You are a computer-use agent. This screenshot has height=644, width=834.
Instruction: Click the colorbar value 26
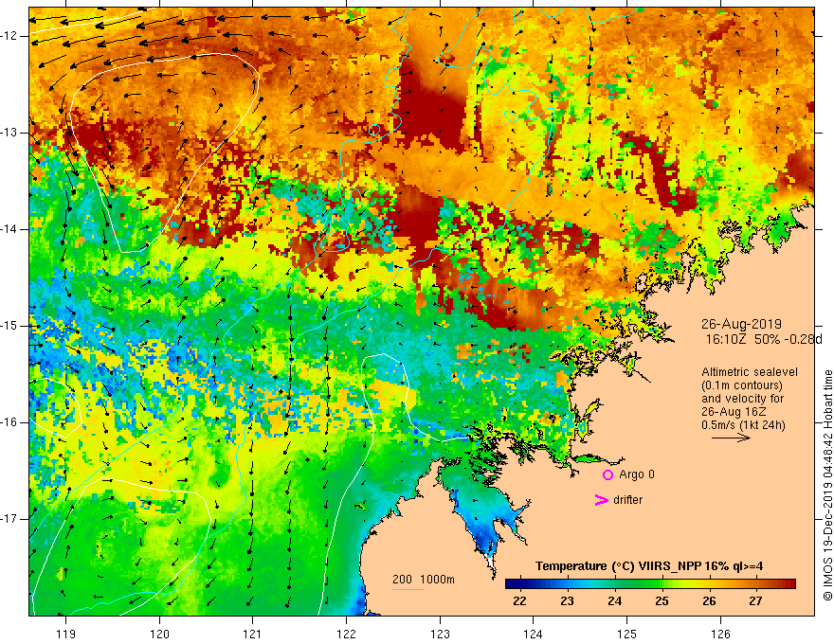pos(709,601)
